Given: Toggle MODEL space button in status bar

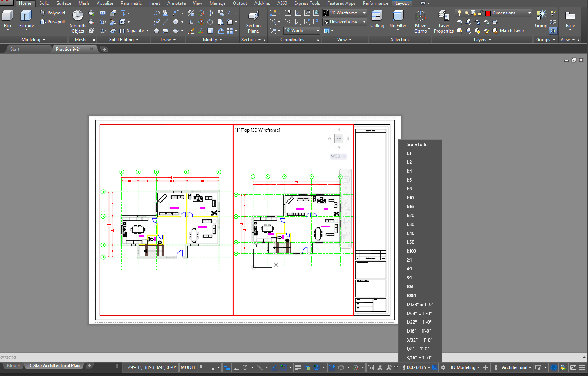Looking at the screenshot, I should click(188, 367).
